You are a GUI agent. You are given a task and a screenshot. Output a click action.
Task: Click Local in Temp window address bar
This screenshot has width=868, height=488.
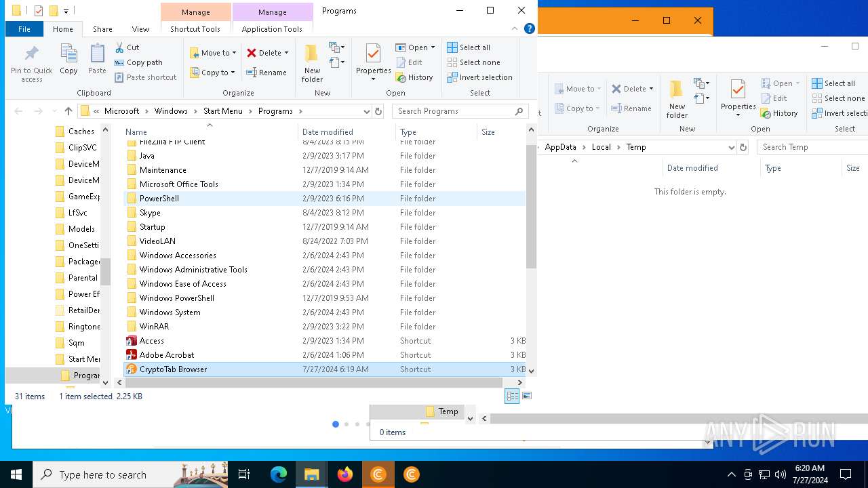coord(601,147)
